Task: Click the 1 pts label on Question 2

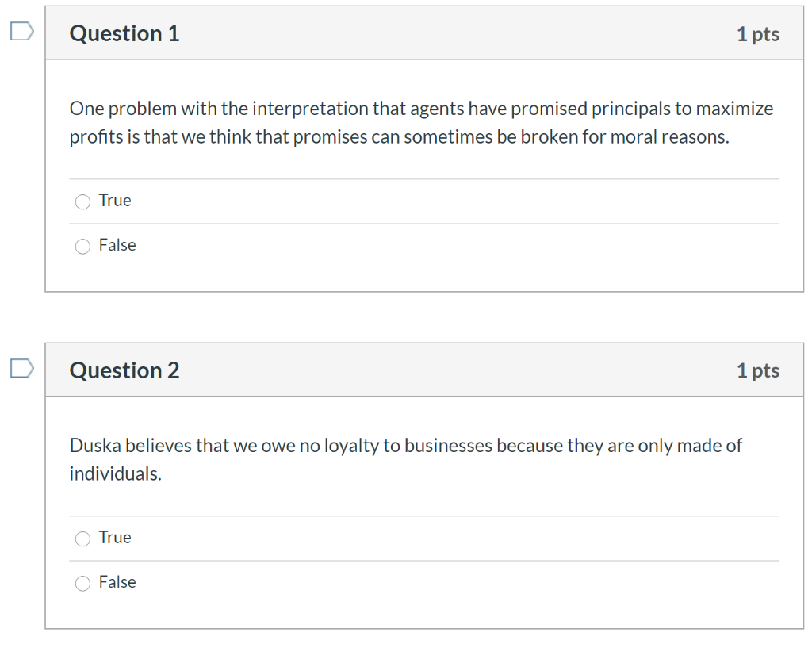Action: pyautogui.click(x=758, y=370)
